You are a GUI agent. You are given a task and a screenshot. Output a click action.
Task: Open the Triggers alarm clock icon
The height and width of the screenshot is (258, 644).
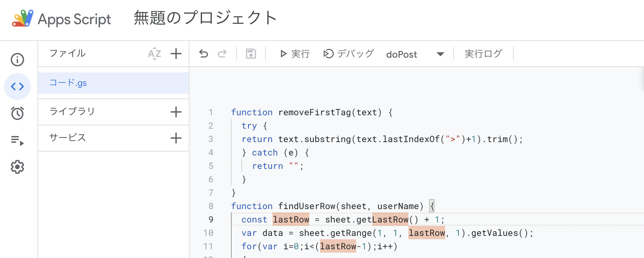[17, 113]
